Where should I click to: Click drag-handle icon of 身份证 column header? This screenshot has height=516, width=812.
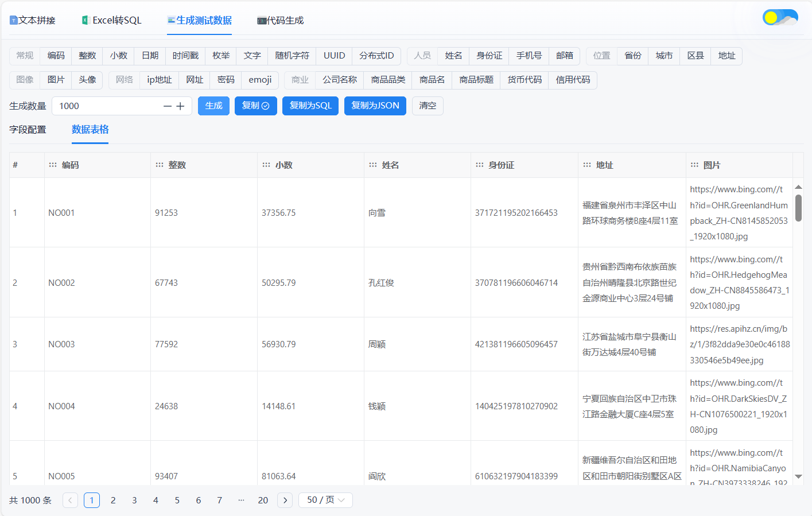pyautogui.click(x=480, y=165)
